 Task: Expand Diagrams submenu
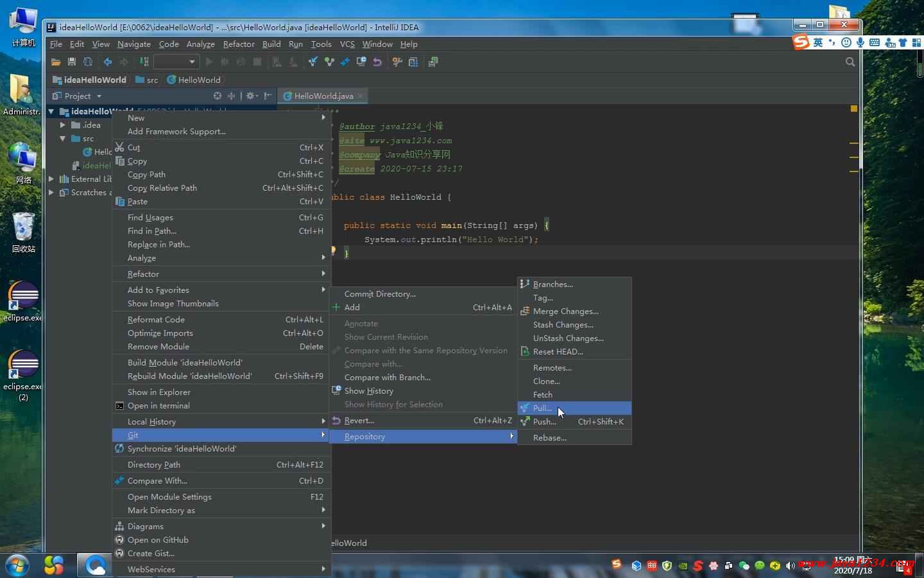click(221, 526)
